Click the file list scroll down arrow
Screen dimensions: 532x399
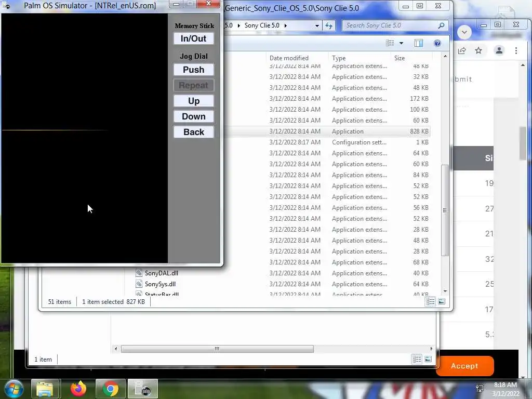(445, 291)
